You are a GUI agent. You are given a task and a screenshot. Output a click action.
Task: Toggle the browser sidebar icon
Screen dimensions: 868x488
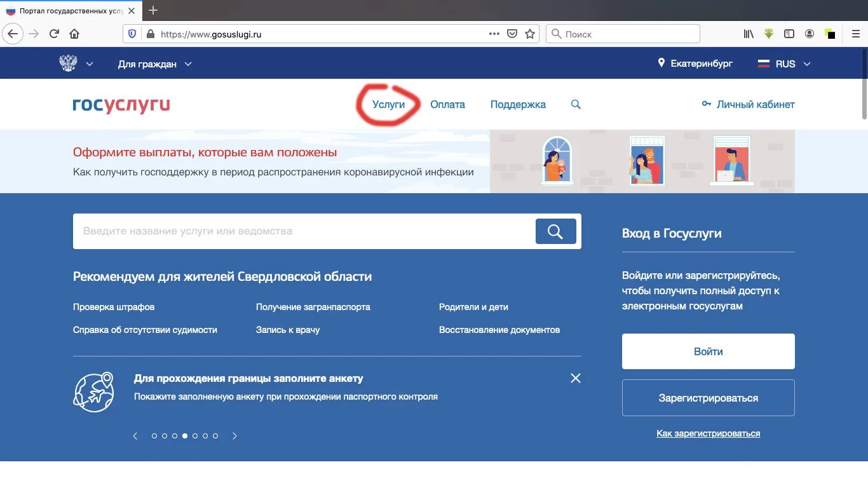[789, 34]
